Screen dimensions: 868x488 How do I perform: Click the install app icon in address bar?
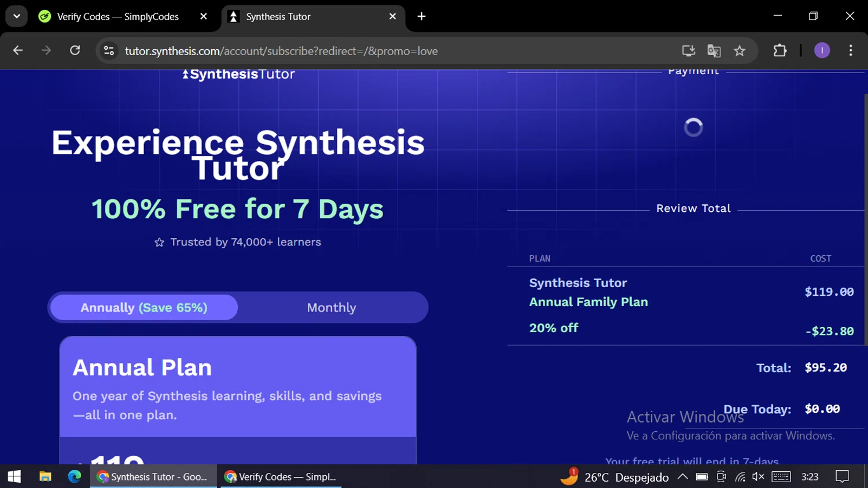(688, 51)
